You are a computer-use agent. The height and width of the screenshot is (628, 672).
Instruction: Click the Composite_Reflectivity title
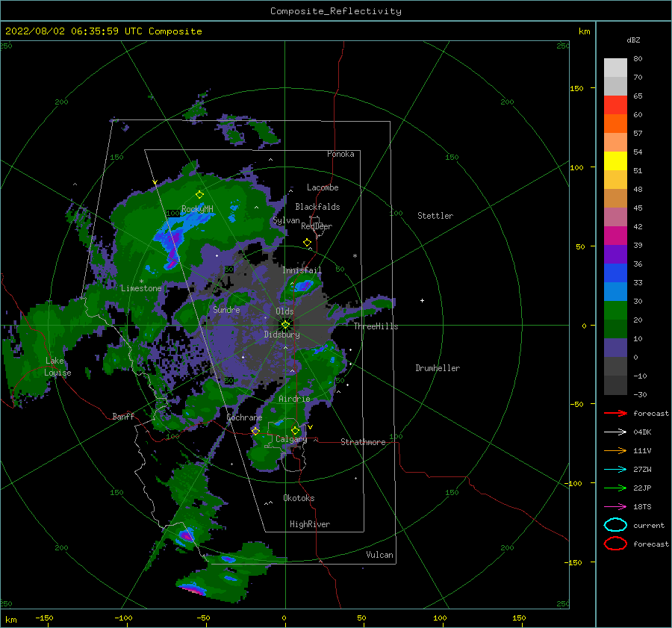(x=336, y=11)
